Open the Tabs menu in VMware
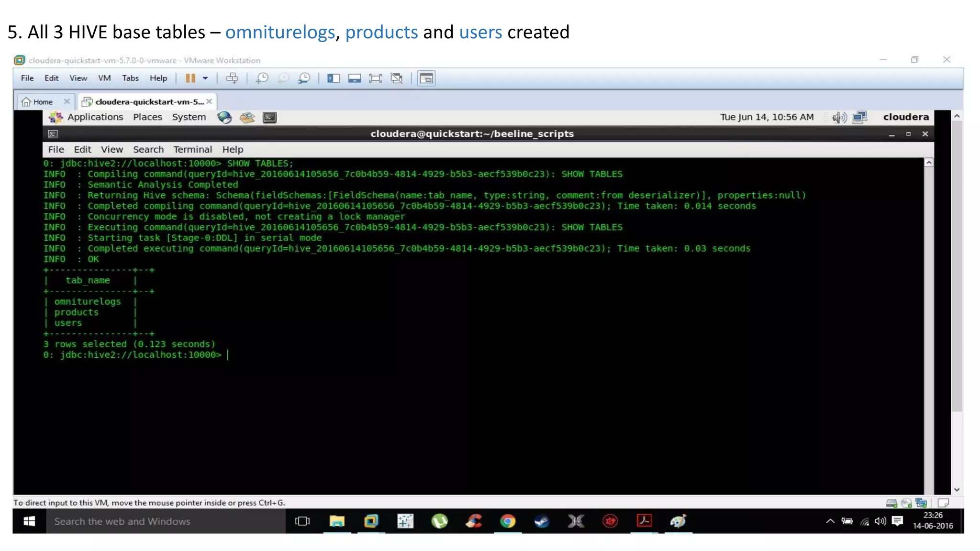This screenshot has width=980, height=551. [x=130, y=78]
